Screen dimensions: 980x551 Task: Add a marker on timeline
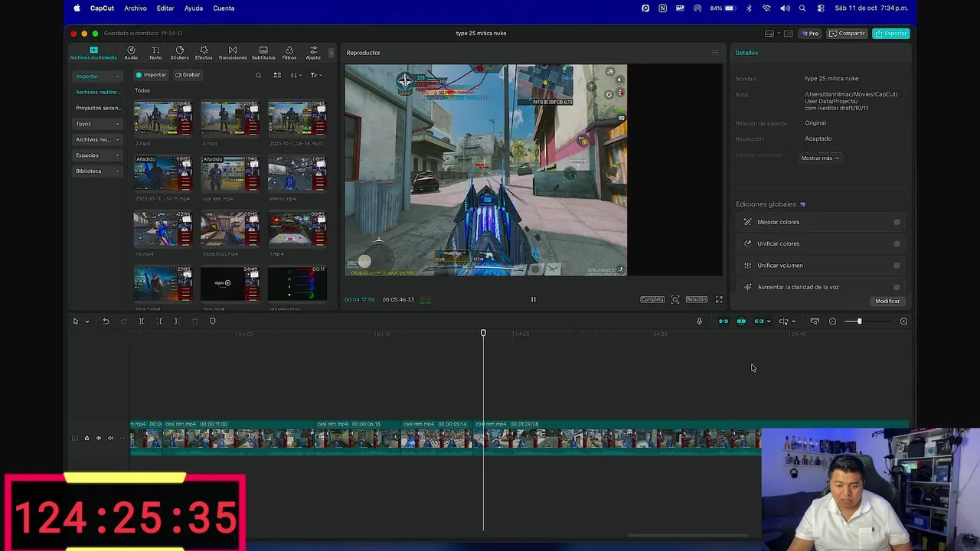tap(213, 321)
